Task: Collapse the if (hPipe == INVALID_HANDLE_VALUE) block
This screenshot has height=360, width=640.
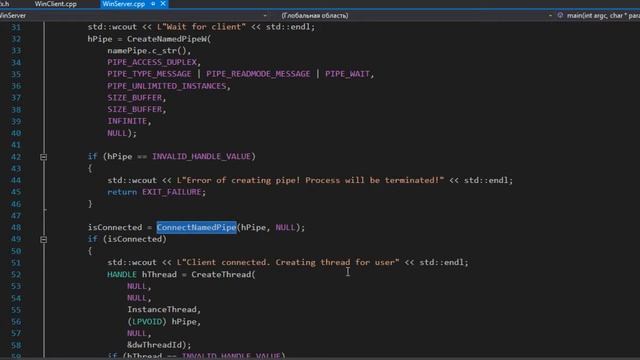Action: [44, 157]
